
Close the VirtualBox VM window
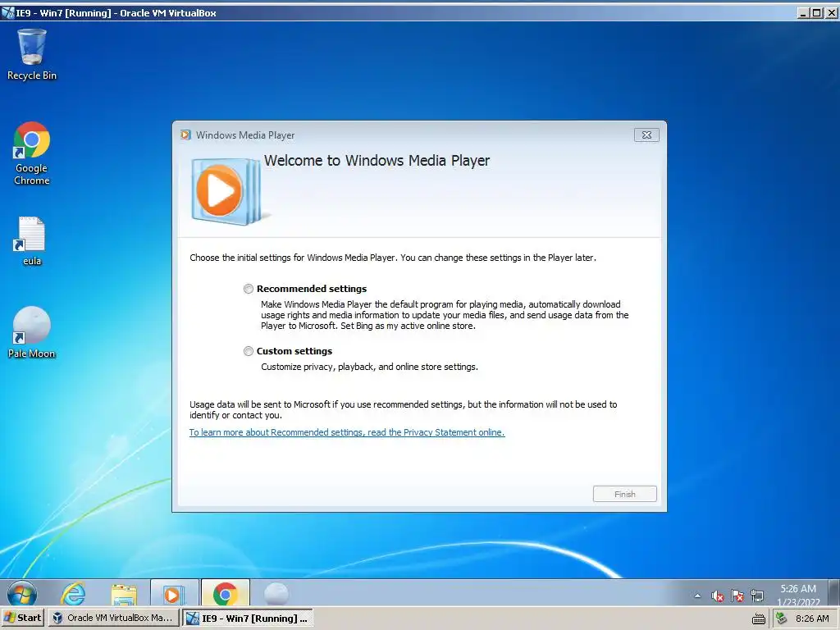click(832, 13)
